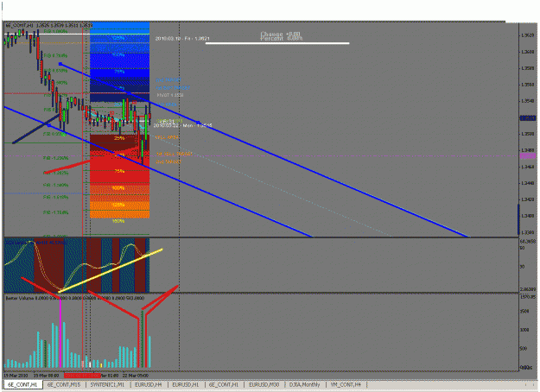This screenshot has width=540, height=392.
Task: Open the SYNTENIC1,M1 chart tab
Action: tap(107, 385)
